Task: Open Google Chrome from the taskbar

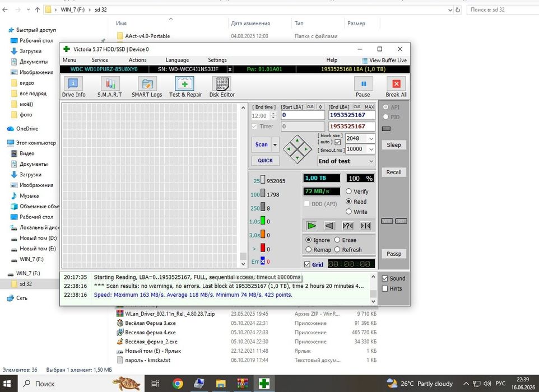Action: point(178,384)
